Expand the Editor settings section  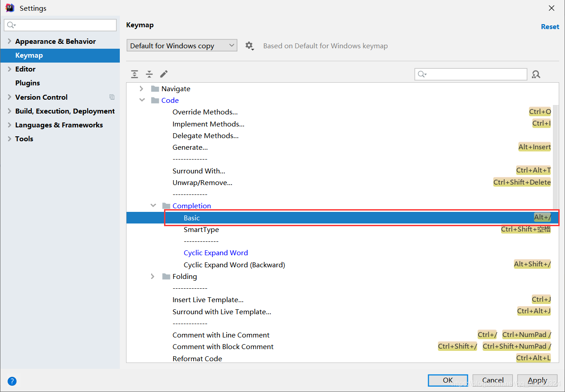pos(9,69)
